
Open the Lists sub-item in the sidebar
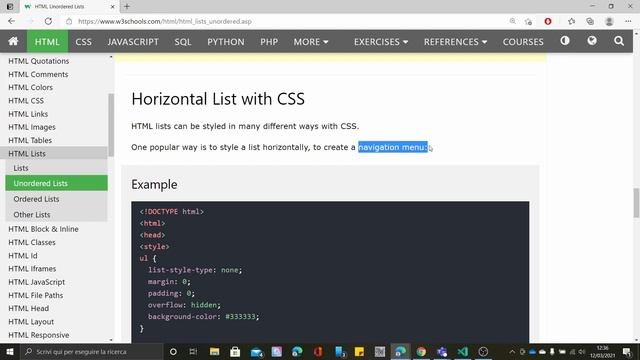[x=56, y=168]
